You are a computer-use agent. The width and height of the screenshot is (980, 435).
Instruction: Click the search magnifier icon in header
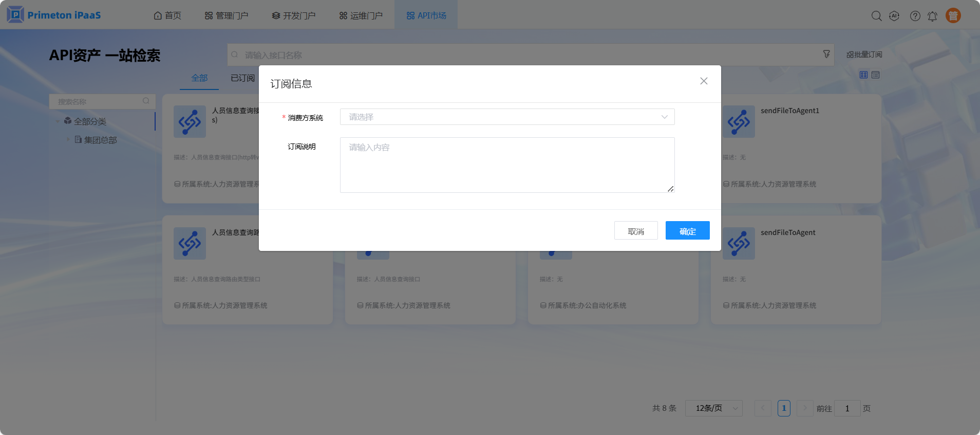pos(876,16)
